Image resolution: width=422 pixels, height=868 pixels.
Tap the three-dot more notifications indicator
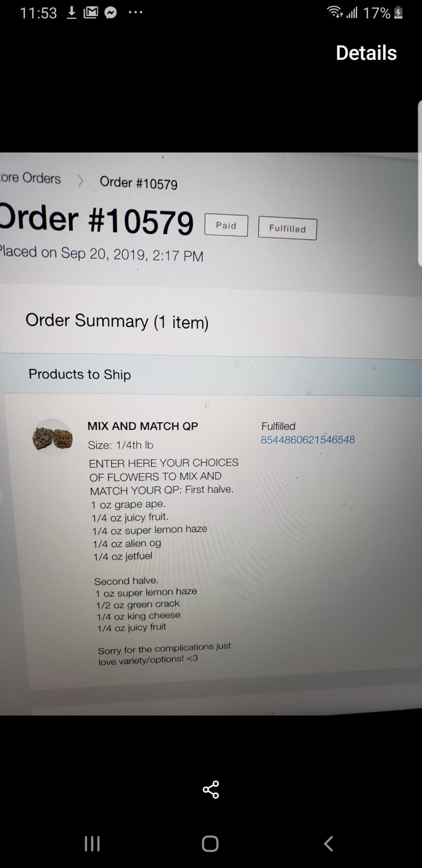tap(136, 13)
